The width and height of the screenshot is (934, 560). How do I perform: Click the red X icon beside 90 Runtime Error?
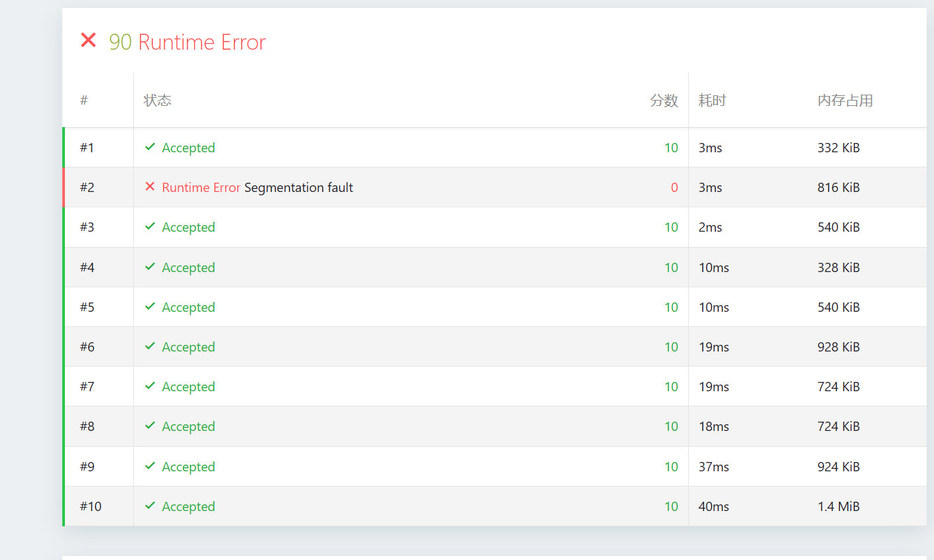pos(88,41)
